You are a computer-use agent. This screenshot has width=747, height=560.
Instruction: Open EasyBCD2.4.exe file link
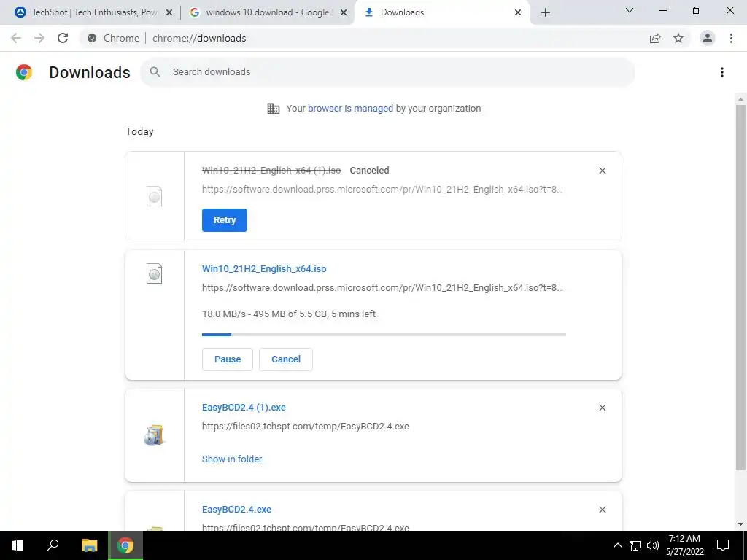pos(237,510)
